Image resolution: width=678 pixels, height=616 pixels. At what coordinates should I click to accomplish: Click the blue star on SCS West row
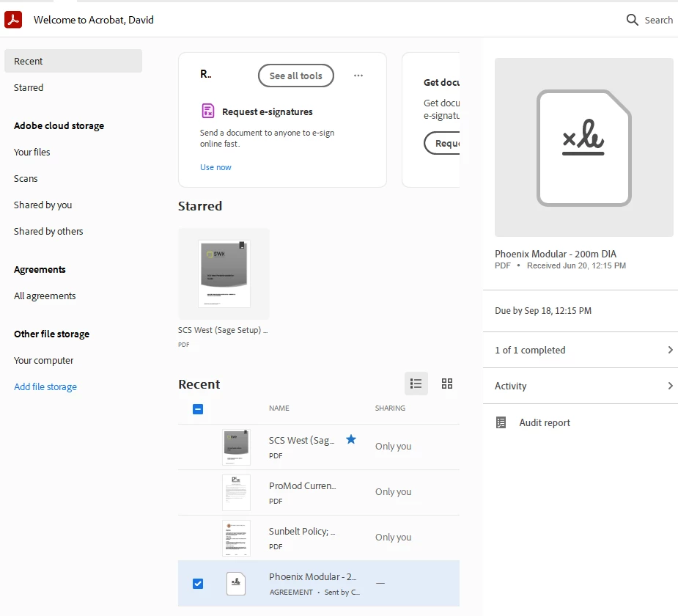(x=351, y=439)
